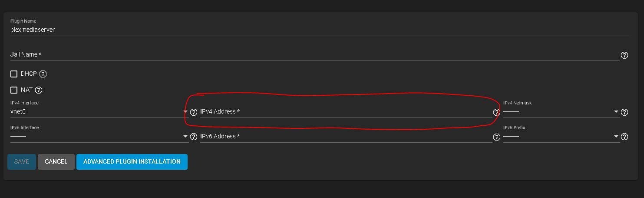Viewport: 644px width, 198px height.
Task: Open the Jail Name help tooltip icon
Action: [624, 55]
